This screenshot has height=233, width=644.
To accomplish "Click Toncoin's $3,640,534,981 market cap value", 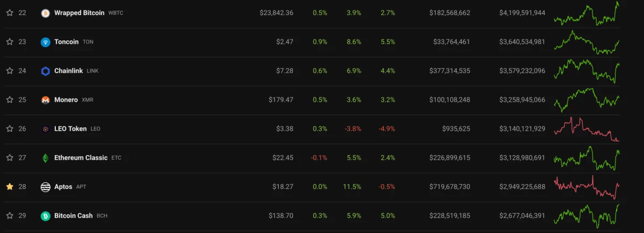I will 522,42.
